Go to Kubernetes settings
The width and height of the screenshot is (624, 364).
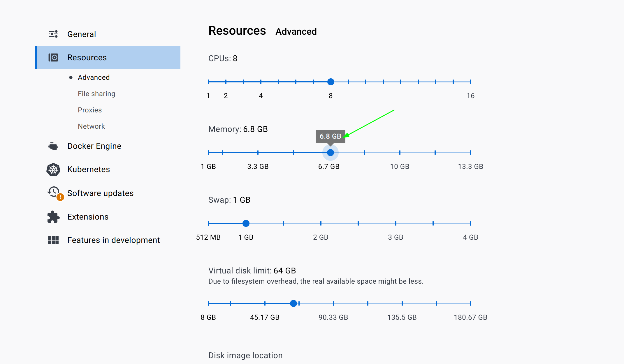tap(88, 169)
